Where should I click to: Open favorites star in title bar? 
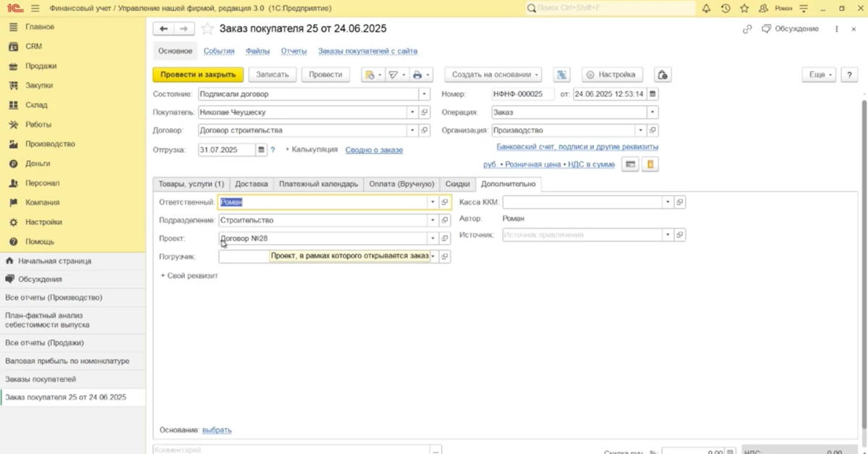click(x=744, y=8)
